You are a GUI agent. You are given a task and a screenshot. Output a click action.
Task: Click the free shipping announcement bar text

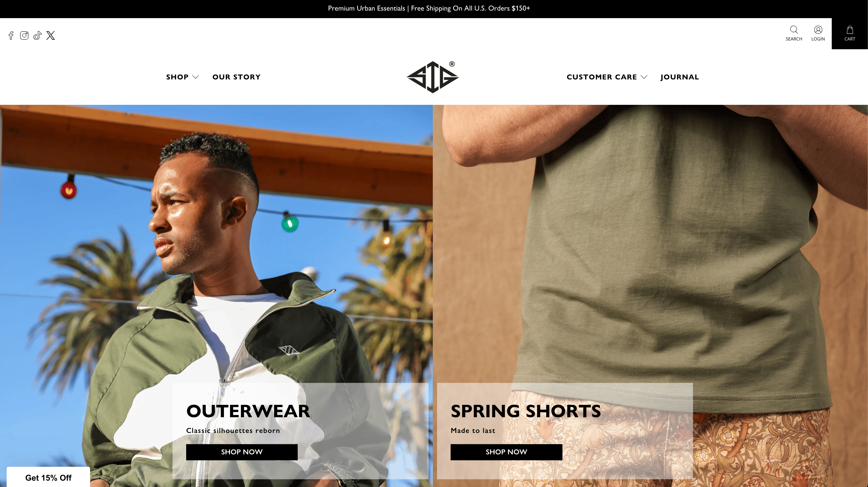pos(429,8)
